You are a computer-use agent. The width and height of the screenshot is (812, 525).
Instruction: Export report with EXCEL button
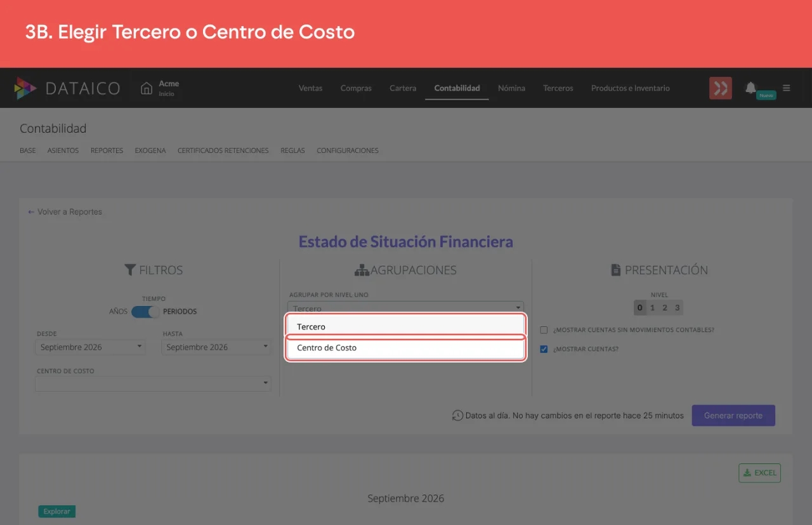click(759, 473)
